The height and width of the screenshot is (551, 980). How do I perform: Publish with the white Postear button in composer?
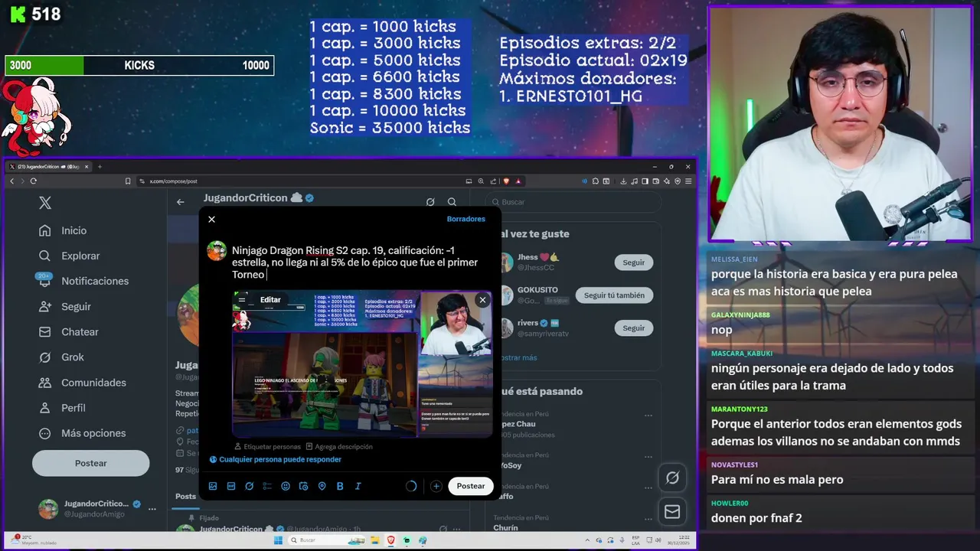471,486
